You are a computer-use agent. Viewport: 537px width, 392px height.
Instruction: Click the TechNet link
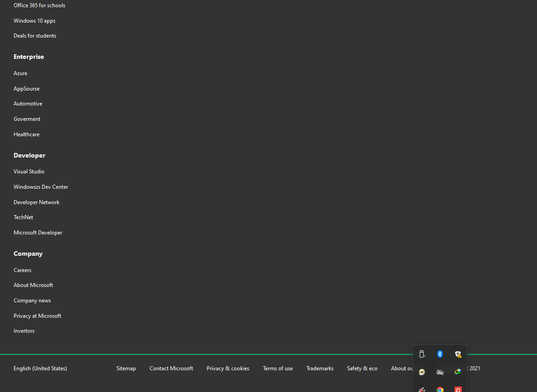coord(23,217)
